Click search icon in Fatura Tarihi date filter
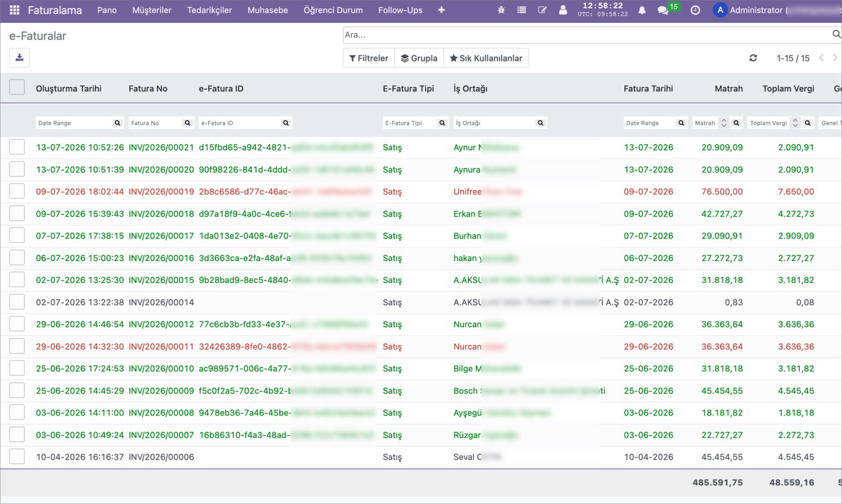The image size is (842, 504). click(x=681, y=123)
